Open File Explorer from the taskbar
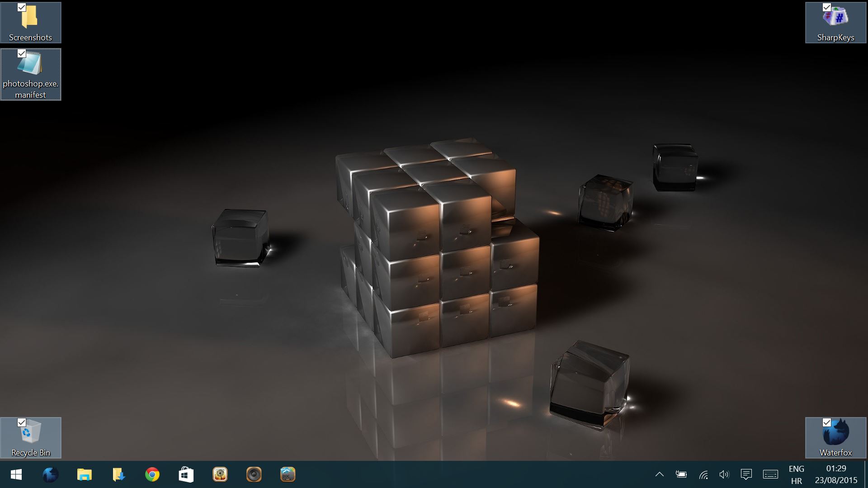Viewport: 868px width, 488px height. (x=84, y=474)
